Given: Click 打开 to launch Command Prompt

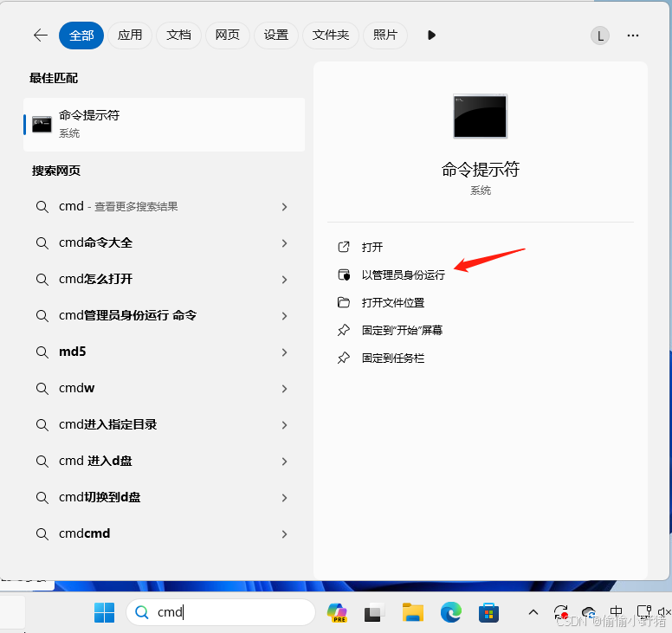Looking at the screenshot, I should pos(372,248).
